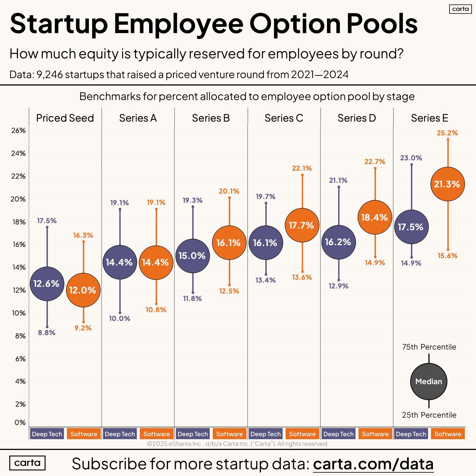The height and width of the screenshot is (476, 476).
Task: Click the Deep Tech label under Priced Seed
Action: [47, 434]
